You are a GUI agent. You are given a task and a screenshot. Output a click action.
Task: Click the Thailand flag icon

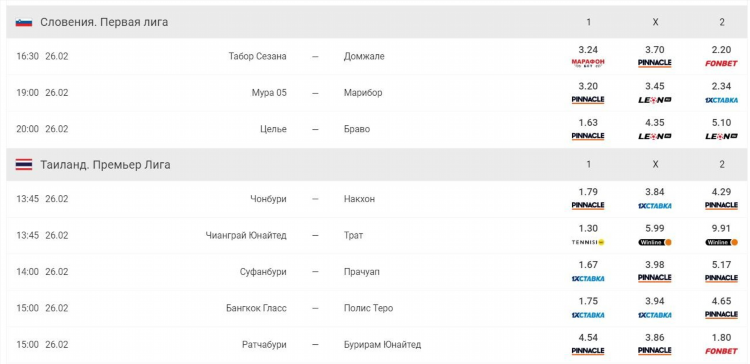[x=24, y=165]
